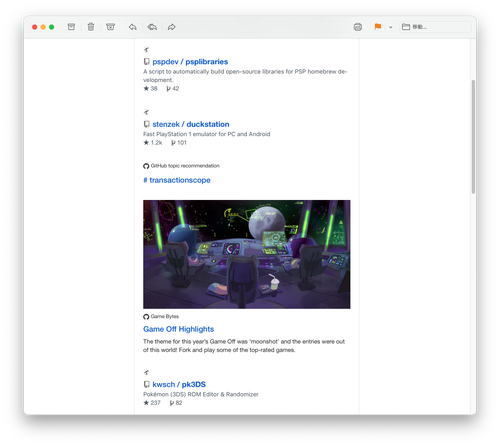This screenshot has height=446, width=500.
Task: Click the 'Pokémon (3DS) ROM Editor & Randomizer' description
Action: pos(201,394)
